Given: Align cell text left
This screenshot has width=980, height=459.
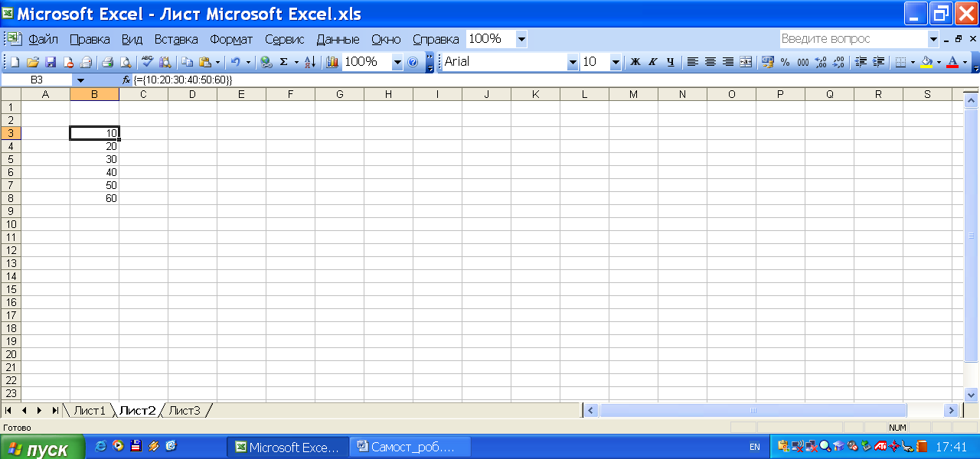Looking at the screenshot, I should [693, 62].
